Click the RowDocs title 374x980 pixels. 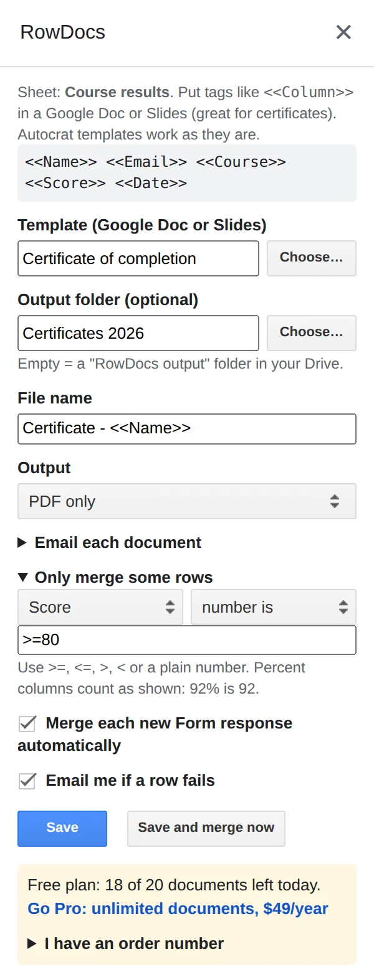pyautogui.click(x=62, y=32)
